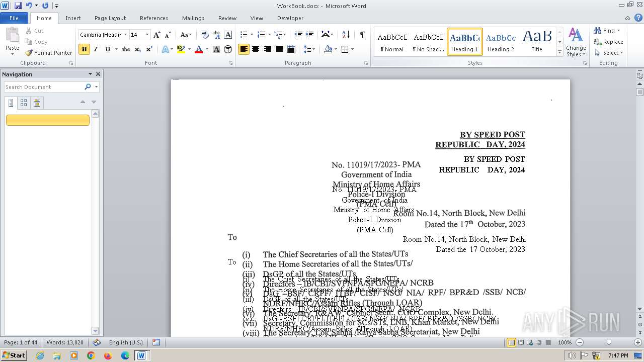This screenshot has height=362, width=644.
Task: Toggle Subscript formatting
Action: (x=137, y=49)
